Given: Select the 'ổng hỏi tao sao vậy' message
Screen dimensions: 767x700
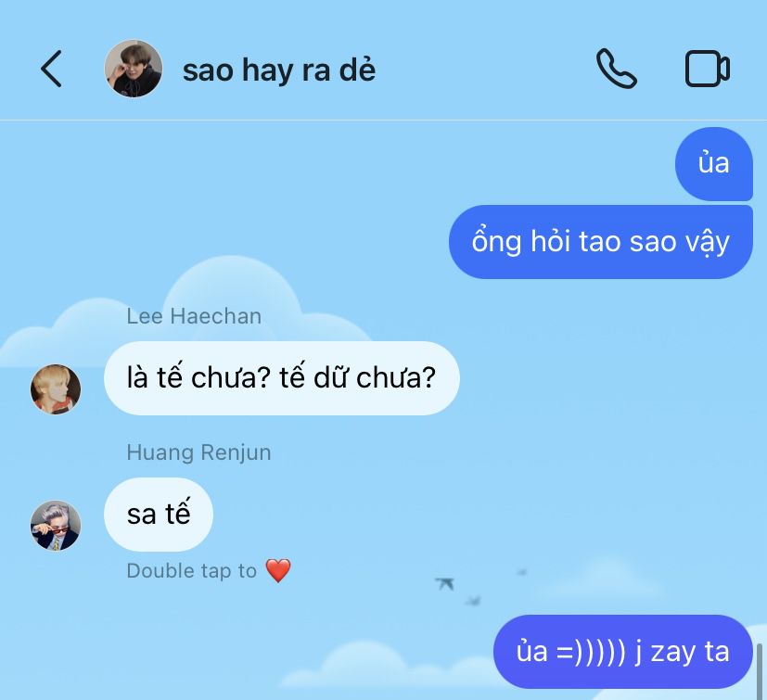Looking at the screenshot, I should 601,242.
